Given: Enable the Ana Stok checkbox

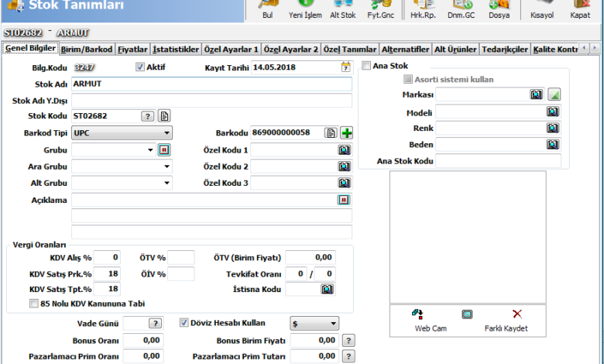Looking at the screenshot, I should pyautogui.click(x=366, y=67).
